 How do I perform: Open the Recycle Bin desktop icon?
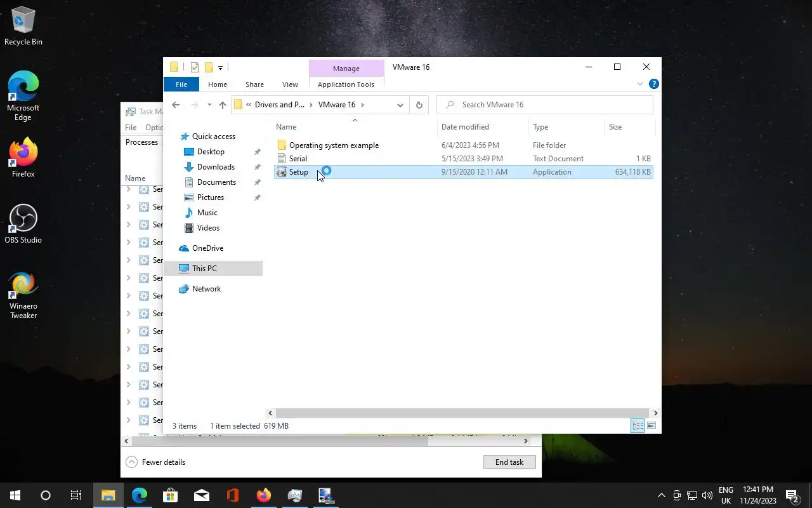[23, 26]
